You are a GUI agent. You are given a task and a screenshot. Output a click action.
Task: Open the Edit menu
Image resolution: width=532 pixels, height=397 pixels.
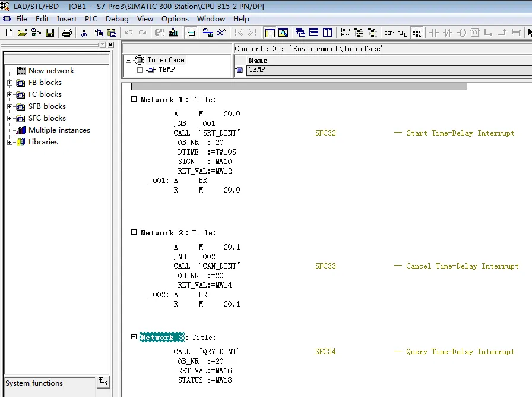pos(42,18)
